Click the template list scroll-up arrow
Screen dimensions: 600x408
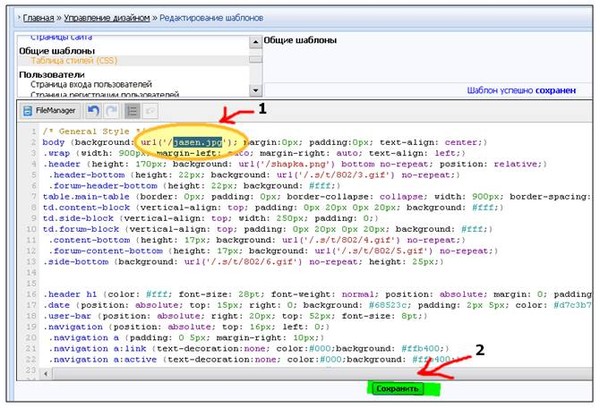pos(255,42)
